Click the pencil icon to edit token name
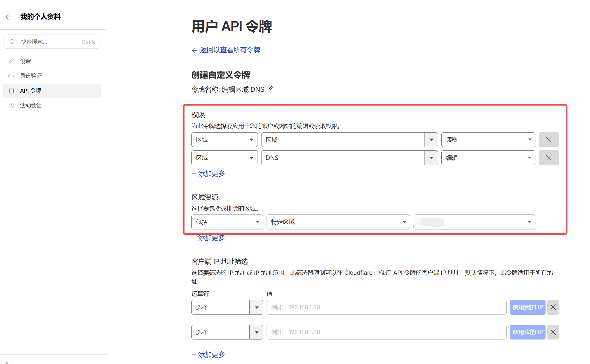The image size is (590, 364). pyautogui.click(x=271, y=89)
